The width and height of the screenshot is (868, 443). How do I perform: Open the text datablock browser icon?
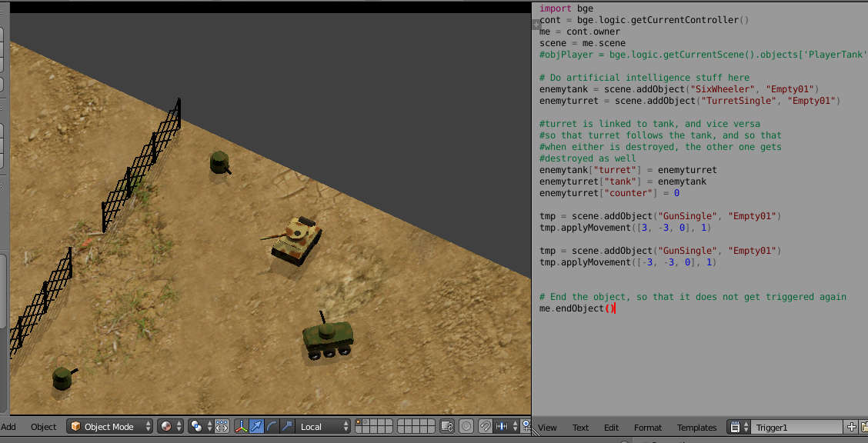[x=733, y=427]
